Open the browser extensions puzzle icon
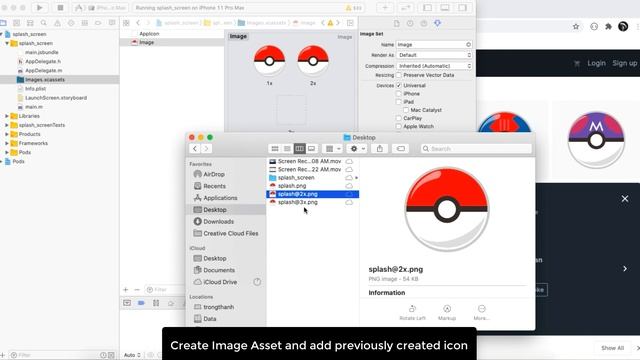This screenshot has width=640, height=360. (608, 27)
